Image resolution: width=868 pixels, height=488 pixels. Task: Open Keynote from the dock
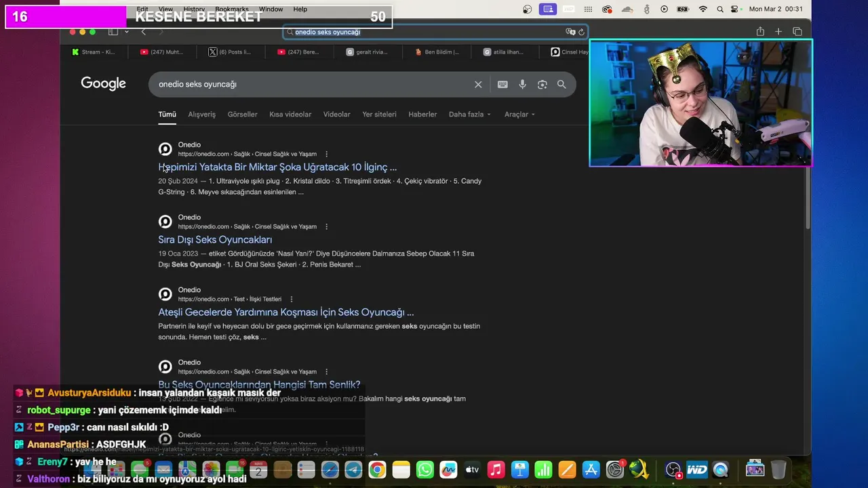click(x=519, y=470)
